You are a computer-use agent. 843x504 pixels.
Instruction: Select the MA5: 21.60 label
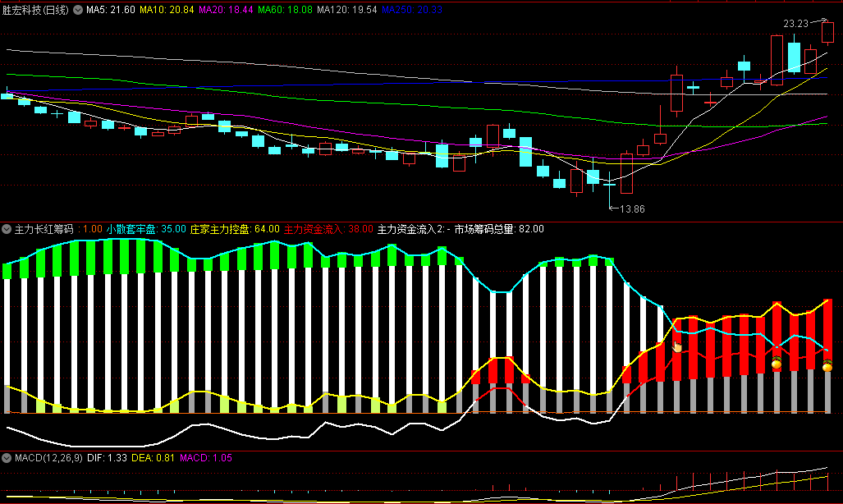click(111, 10)
